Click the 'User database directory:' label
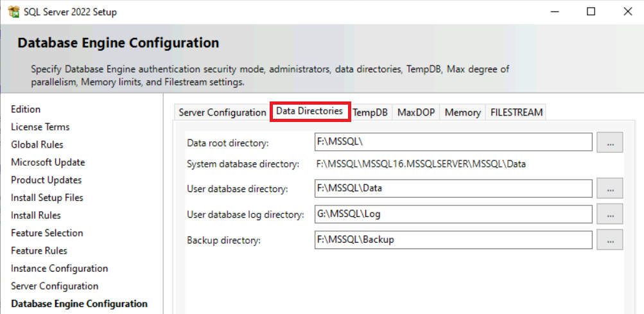This screenshot has width=644, height=314. (x=238, y=189)
